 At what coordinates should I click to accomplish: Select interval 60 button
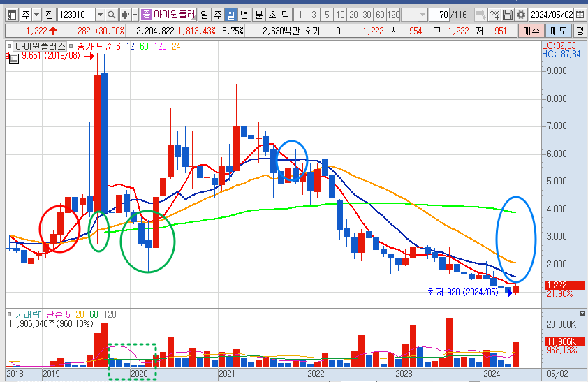381,15
